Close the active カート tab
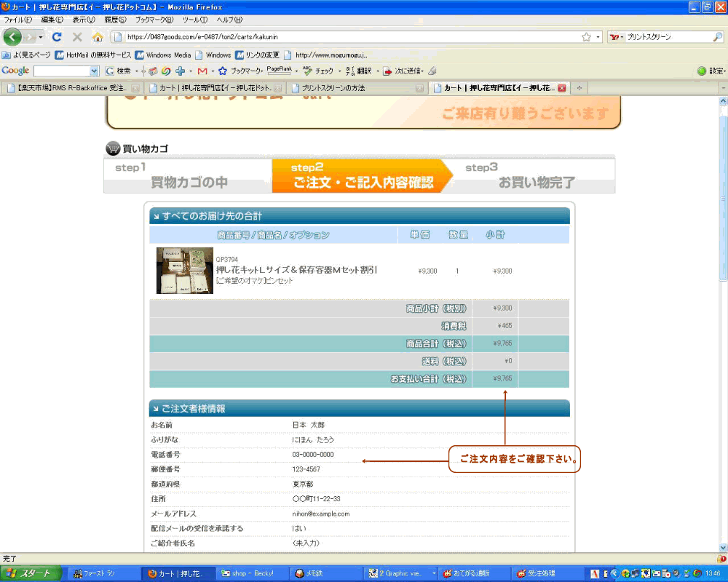 [x=561, y=88]
